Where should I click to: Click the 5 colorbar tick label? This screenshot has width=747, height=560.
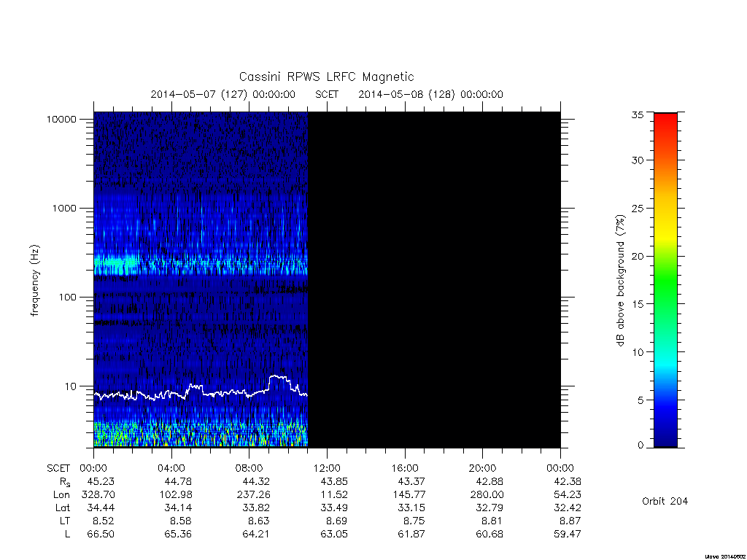(640, 400)
